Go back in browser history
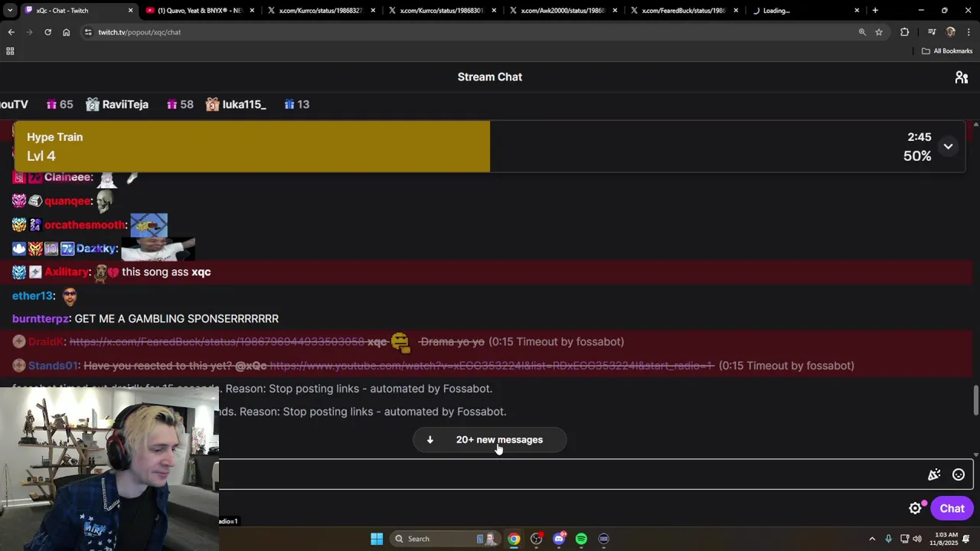 click(x=11, y=32)
